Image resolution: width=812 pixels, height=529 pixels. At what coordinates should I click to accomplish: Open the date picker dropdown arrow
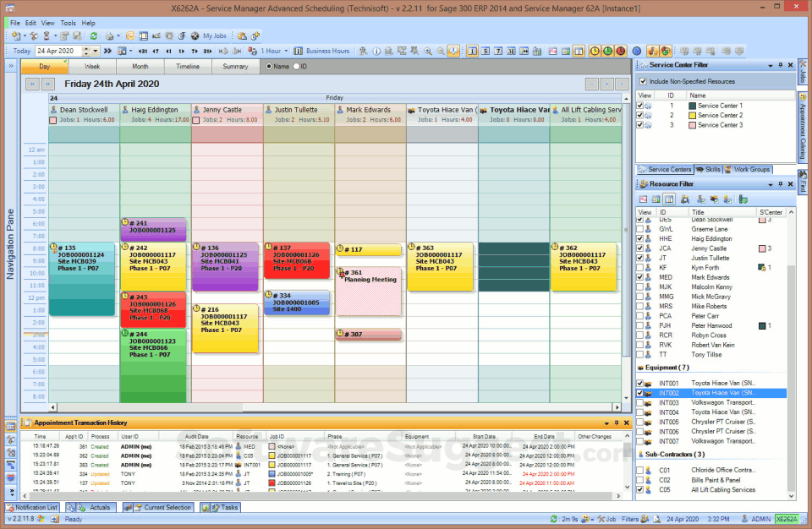[96, 52]
